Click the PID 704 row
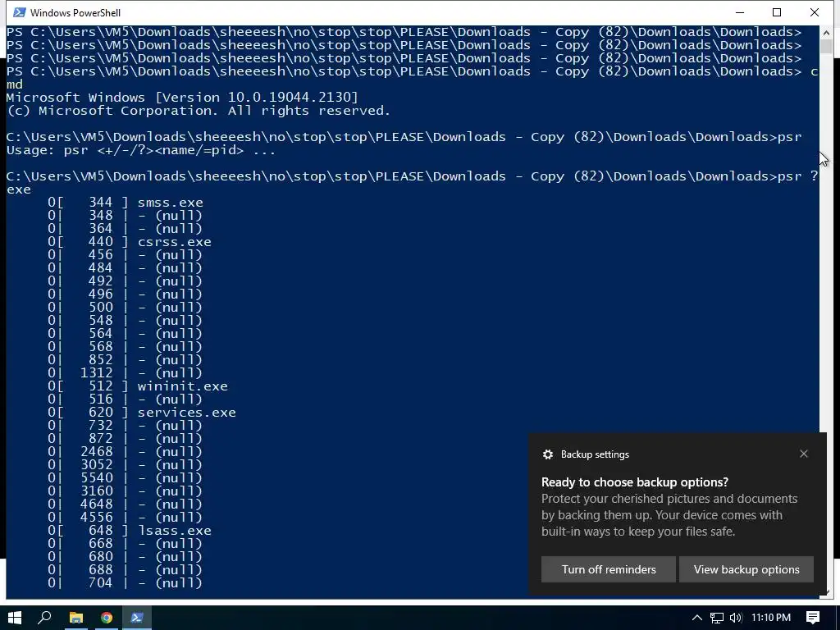 (x=125, y=583)
